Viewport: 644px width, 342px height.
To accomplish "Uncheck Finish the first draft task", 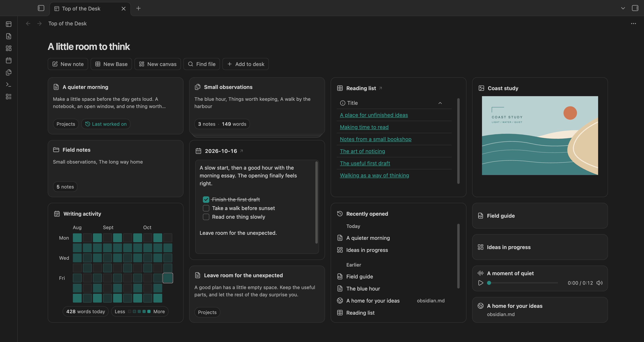I will tap(206, 200).
